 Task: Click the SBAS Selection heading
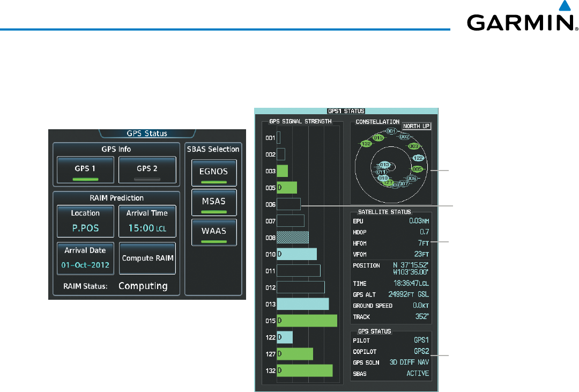(x=213, y=149)
